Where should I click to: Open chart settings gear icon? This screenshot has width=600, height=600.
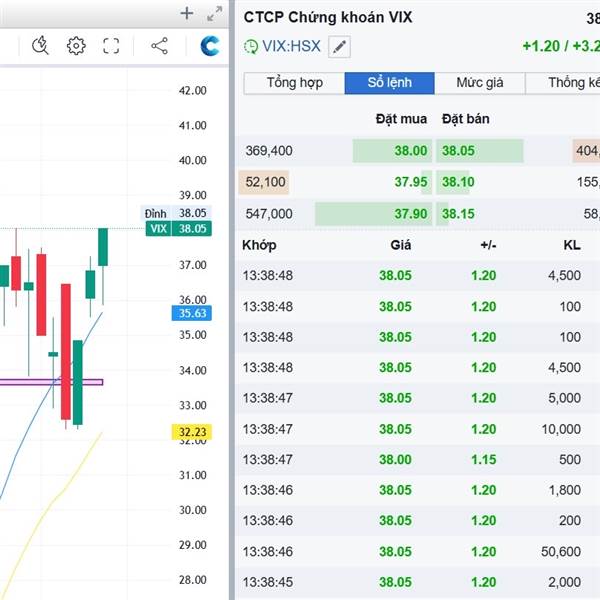(76, 46)
